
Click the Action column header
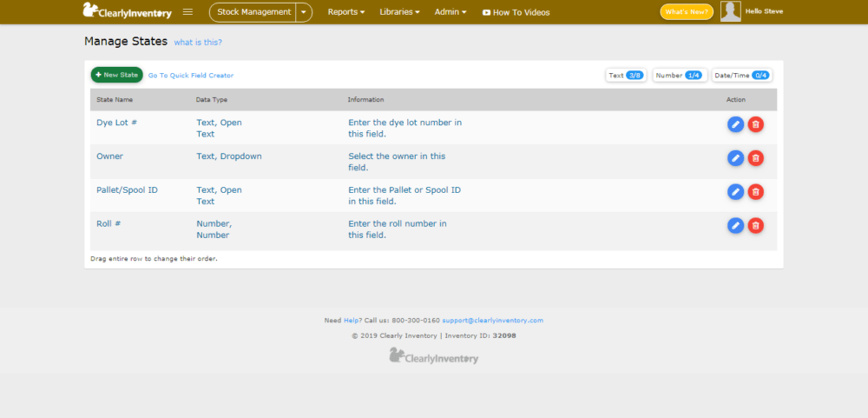pyautogui.click(x=736, y=100)
